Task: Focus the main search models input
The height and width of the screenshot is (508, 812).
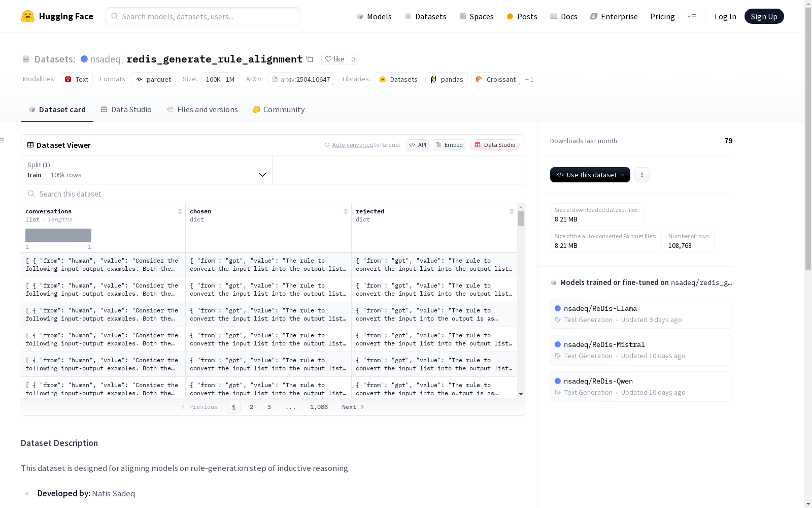Action: coord(203,16)
